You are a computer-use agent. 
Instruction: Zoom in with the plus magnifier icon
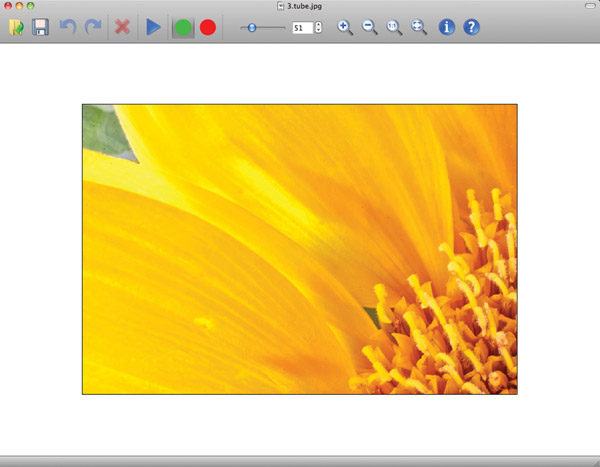pyautogui.click(x=345, y=28)
